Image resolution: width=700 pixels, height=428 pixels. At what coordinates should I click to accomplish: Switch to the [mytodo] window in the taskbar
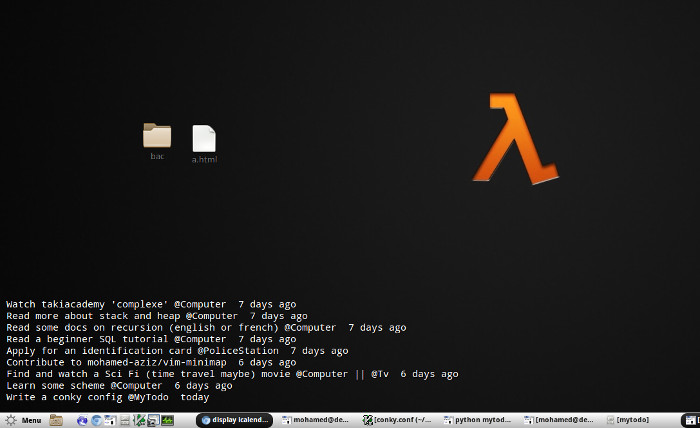pos(628,420)
